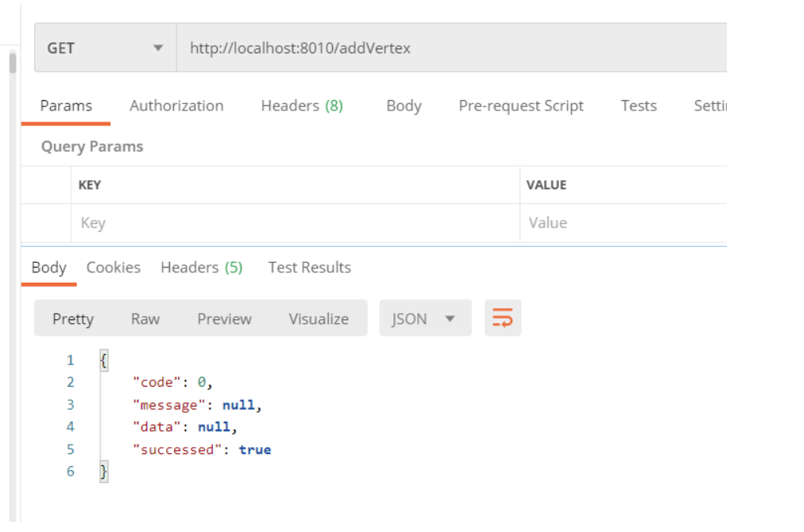Click the query param Key field
804x532 pixels.
coord(296,223)
